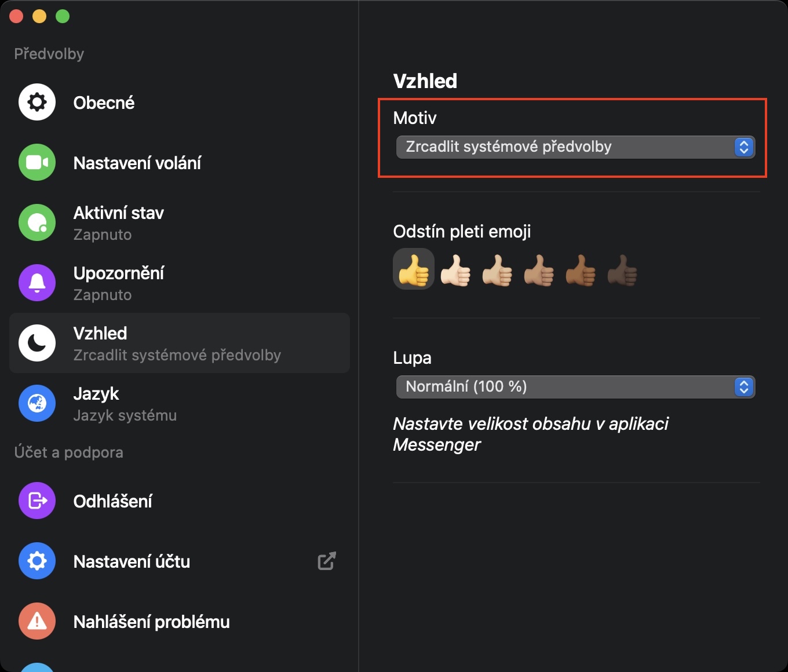Click the green video camera icon
This screenshot has height=672, width=788.
click(x=37, y=163)
